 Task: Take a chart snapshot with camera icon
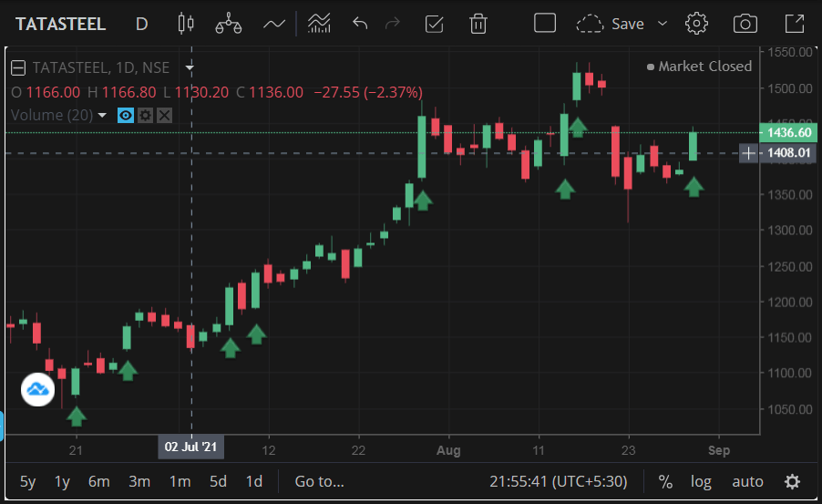point(745,24)
